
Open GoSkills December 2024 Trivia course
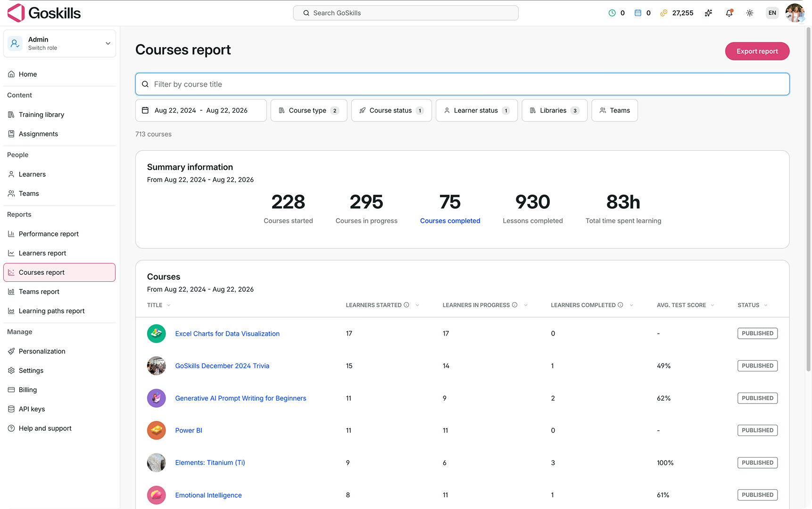tap(222, 366)
